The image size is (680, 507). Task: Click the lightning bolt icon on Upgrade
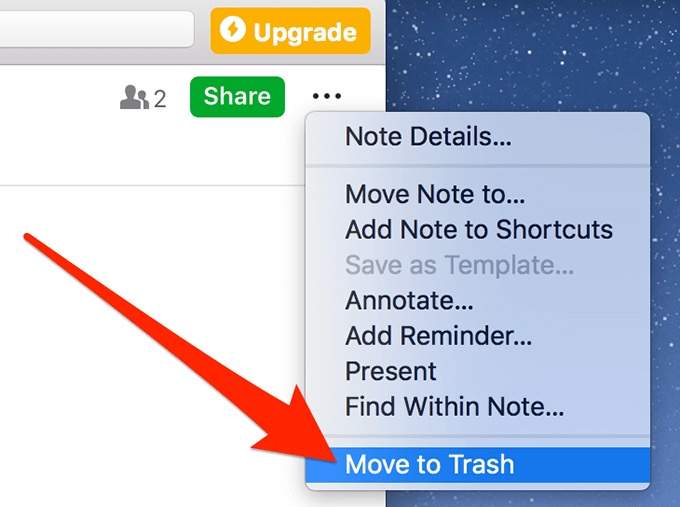point(232,29)
